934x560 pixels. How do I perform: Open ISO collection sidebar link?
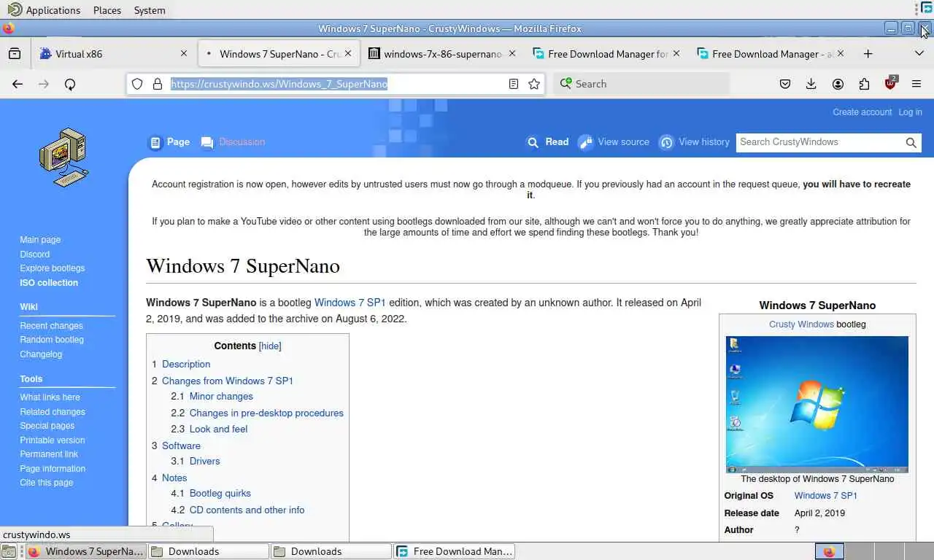coord(49,283)
